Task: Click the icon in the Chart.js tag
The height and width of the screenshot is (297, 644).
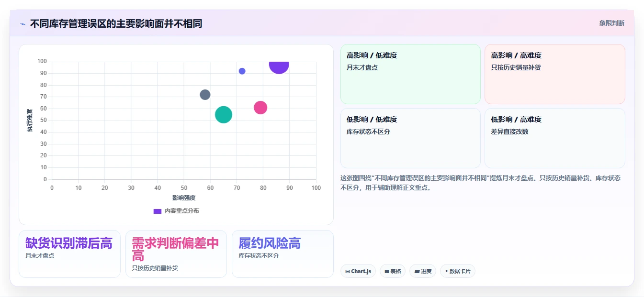Action: pos(348,271)
